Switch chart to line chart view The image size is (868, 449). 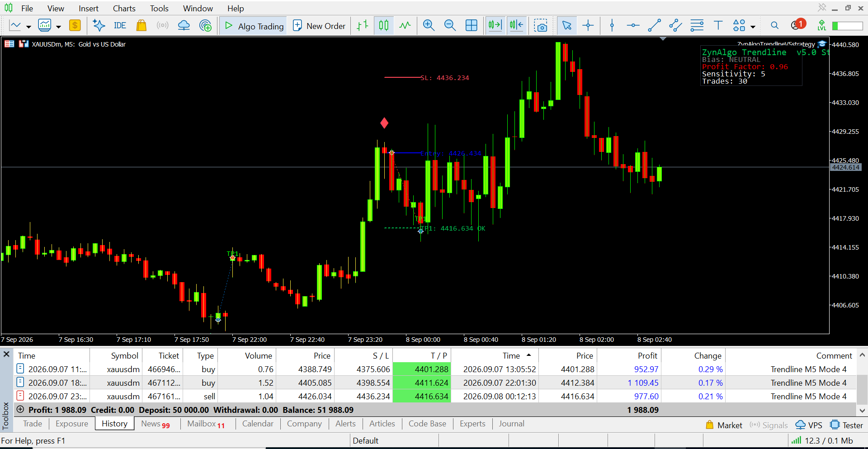click(405, 26)
